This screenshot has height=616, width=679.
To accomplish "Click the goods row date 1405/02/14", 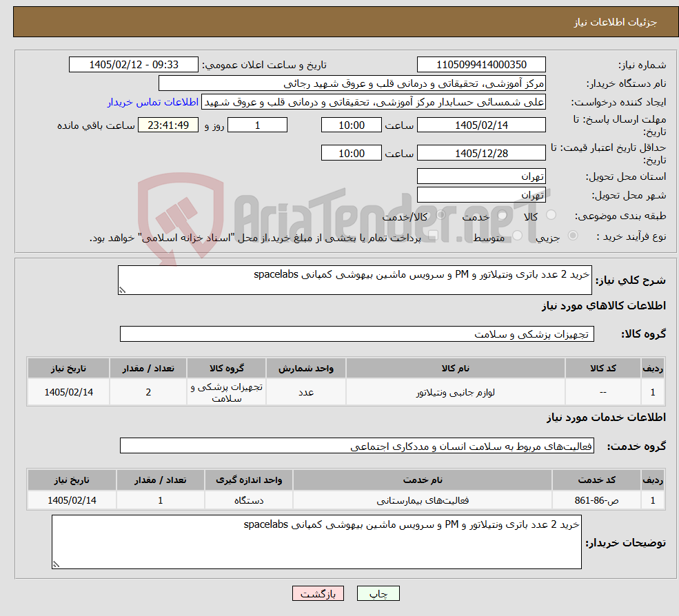I will [x=68, y=392].
